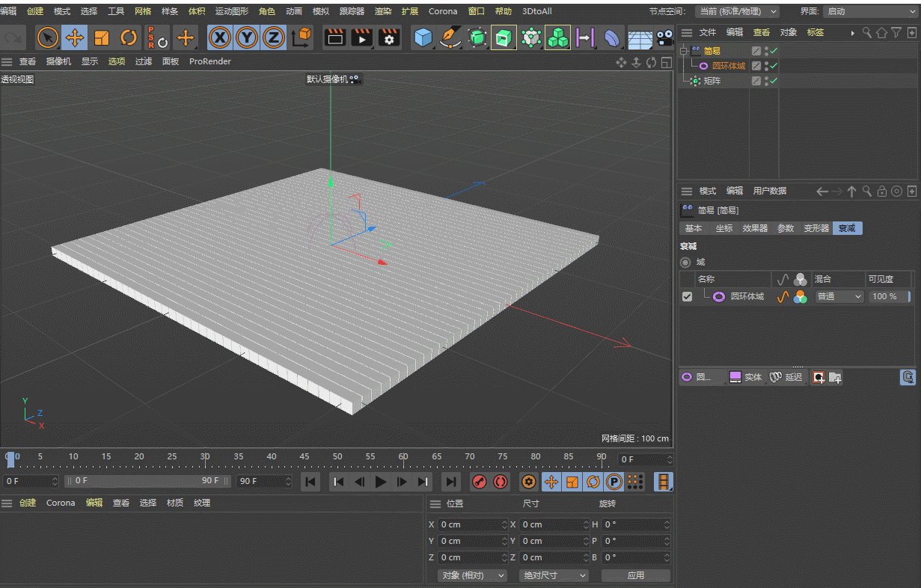
Task: Activate the Rotate tool
Action: point(129,37)
